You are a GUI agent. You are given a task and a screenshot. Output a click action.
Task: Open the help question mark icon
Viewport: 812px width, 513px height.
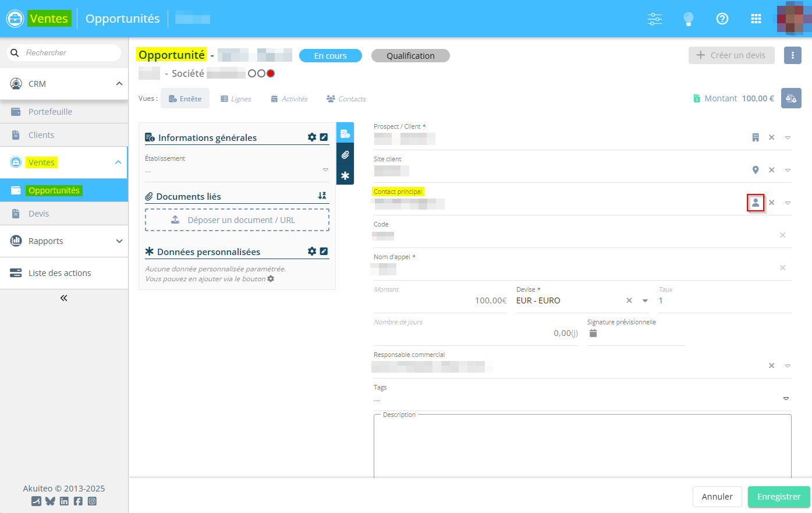coord(722,19)
